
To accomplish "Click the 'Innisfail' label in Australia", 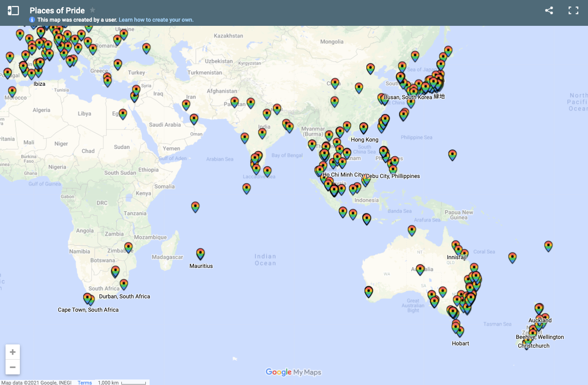I will coord(457,257).
